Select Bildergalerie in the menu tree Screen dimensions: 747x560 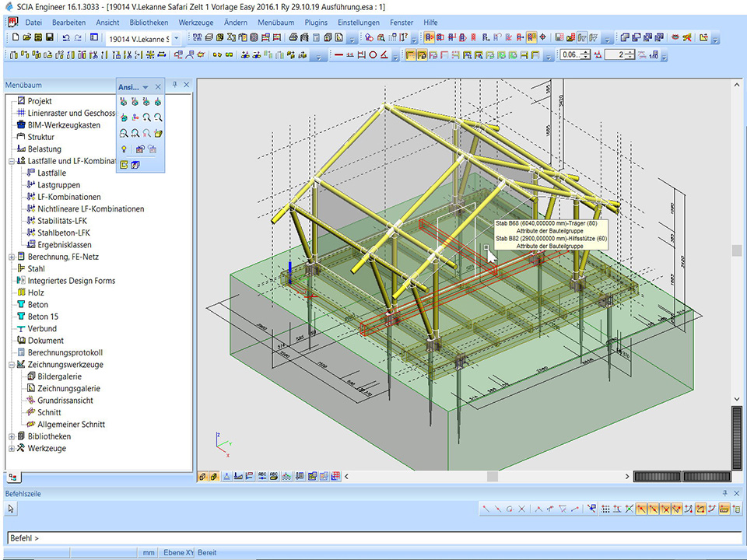pyautogui.click(x=59, y=376)
